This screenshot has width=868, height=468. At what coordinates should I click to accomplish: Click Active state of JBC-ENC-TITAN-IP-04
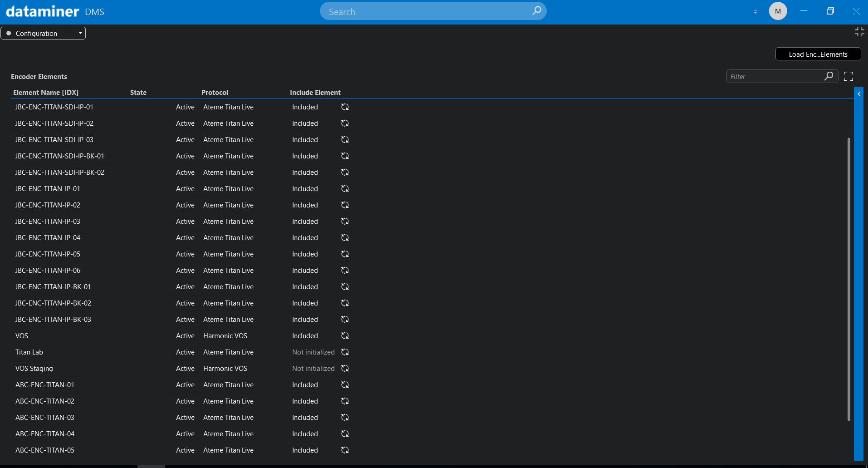point(185,238)
